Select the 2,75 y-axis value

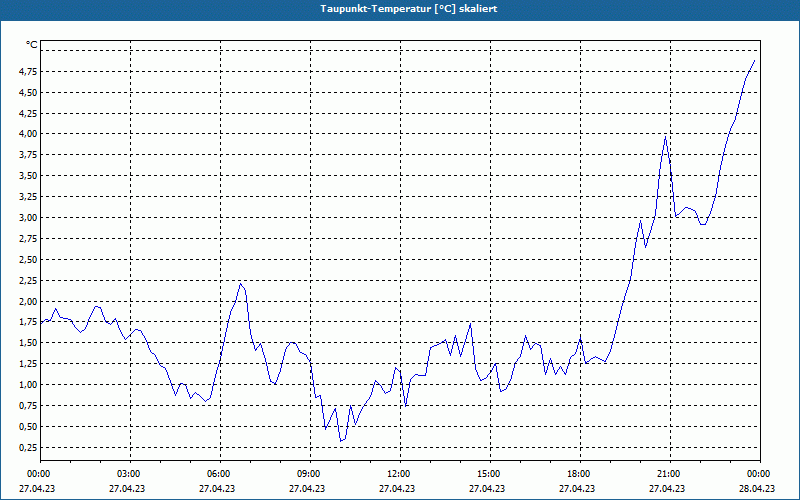click(28, 239)
